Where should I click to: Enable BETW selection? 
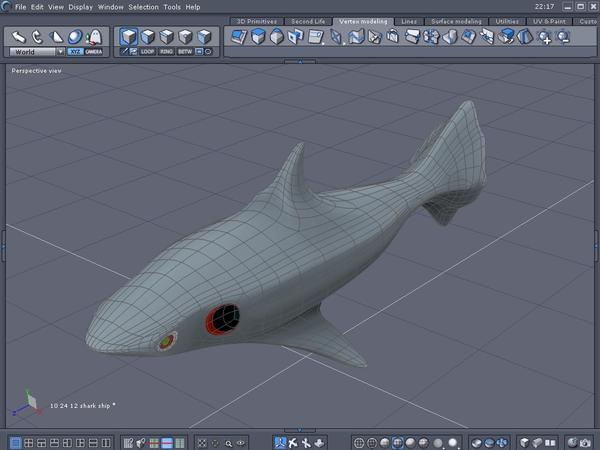coord(185,52)
